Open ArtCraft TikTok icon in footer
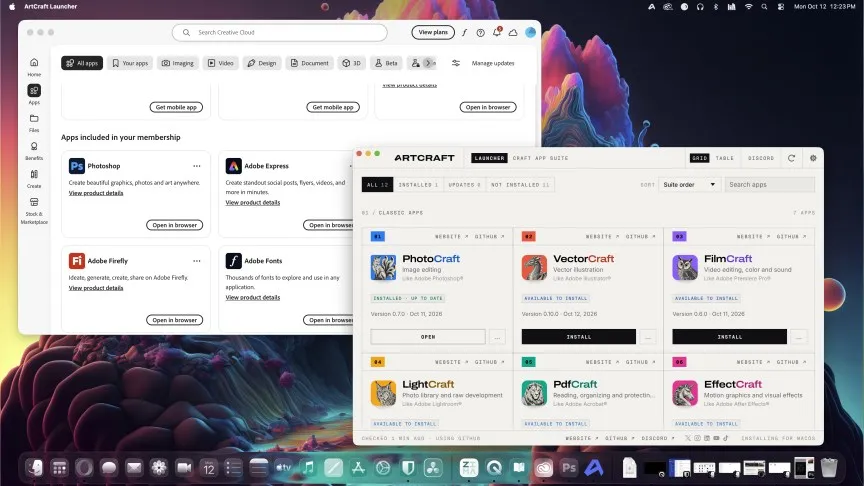 (726, 438)
